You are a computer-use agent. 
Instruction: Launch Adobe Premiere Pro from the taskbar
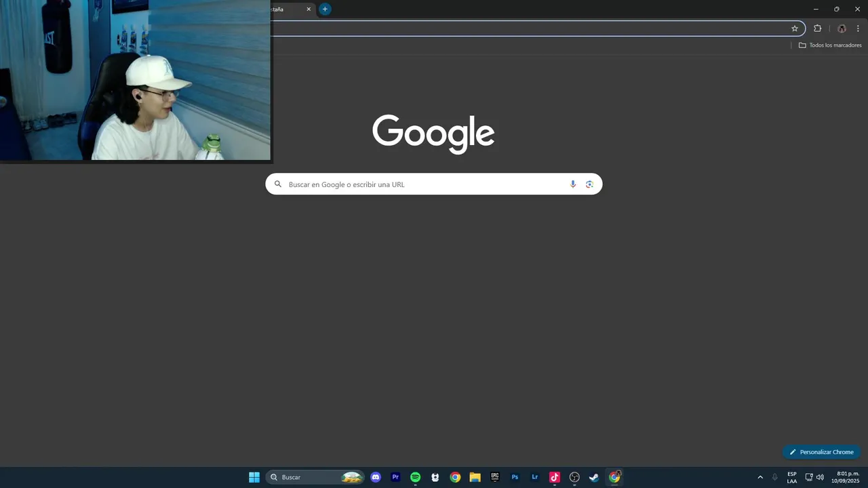(395, 477)
